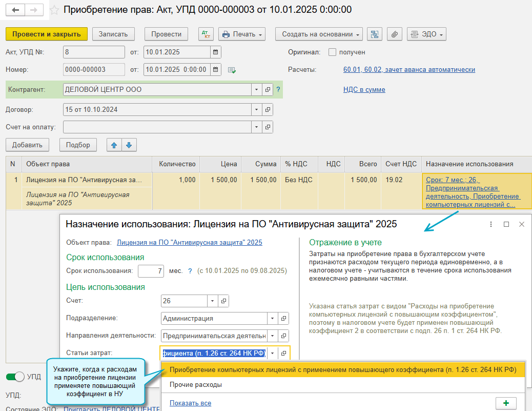Click the Номер field 0000-000003

94,70
